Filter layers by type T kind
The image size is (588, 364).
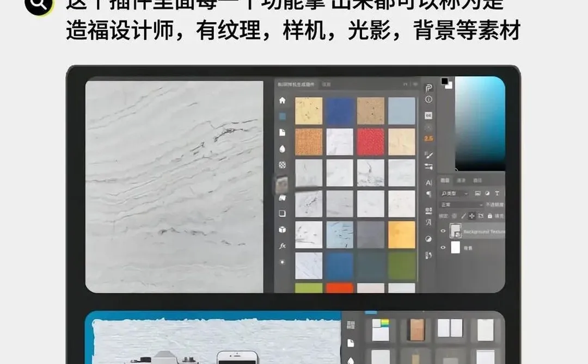[497, 194]
